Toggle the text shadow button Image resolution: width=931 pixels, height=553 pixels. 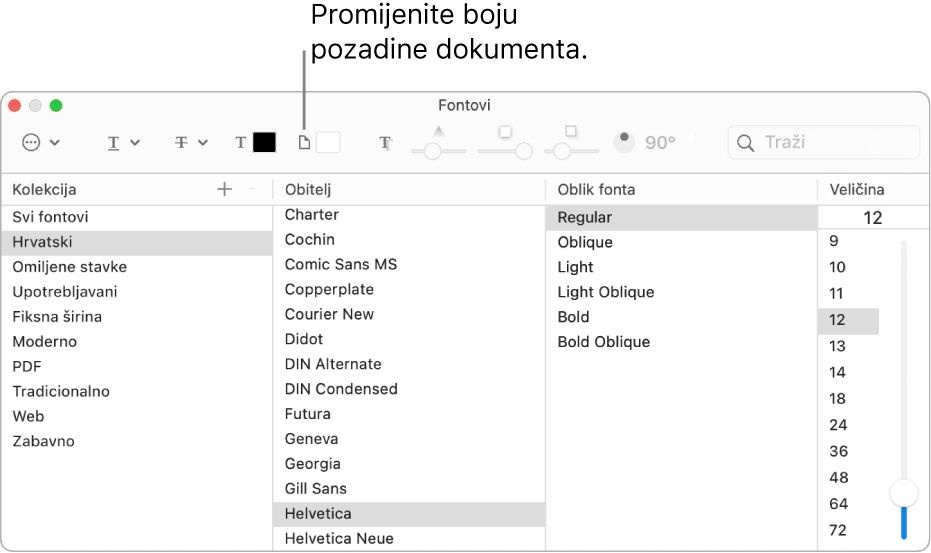(385, 143)
